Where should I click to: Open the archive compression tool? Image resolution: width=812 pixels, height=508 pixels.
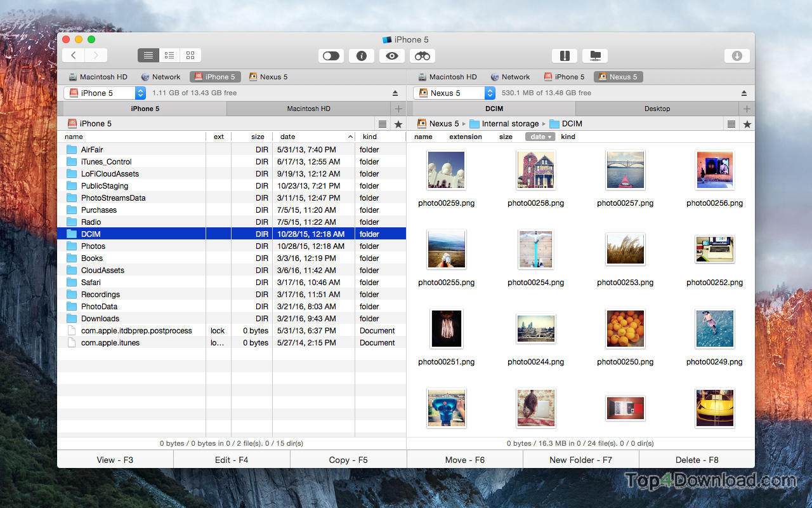click(x=565, y=56)
